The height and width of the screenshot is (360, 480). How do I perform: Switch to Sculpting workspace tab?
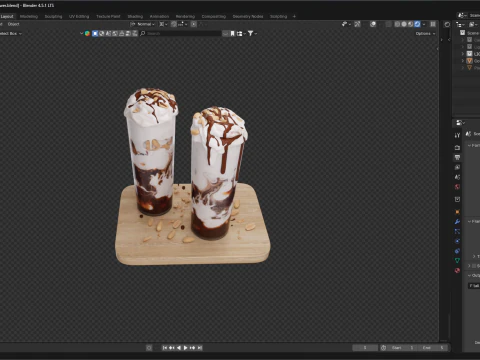tap(53, 16)
